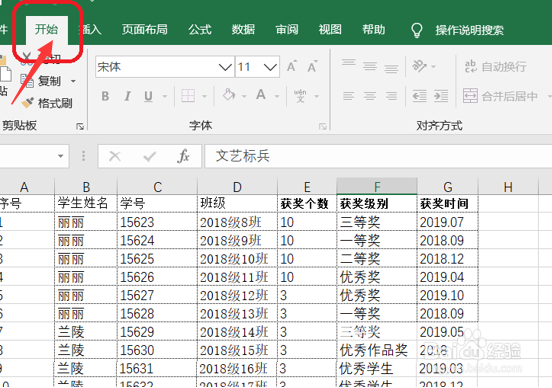Switch to the 公式 tab
The width and height of the screenshot is (552, 388).
[200, 30]
